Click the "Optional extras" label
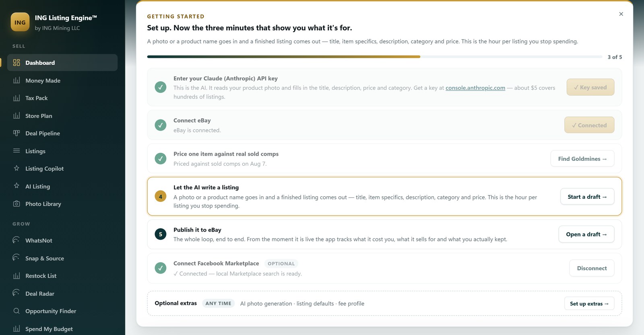 click(176, 303)
